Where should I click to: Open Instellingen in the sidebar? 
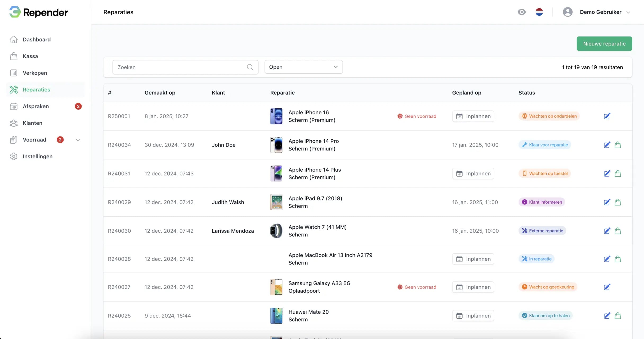[37, 157]
